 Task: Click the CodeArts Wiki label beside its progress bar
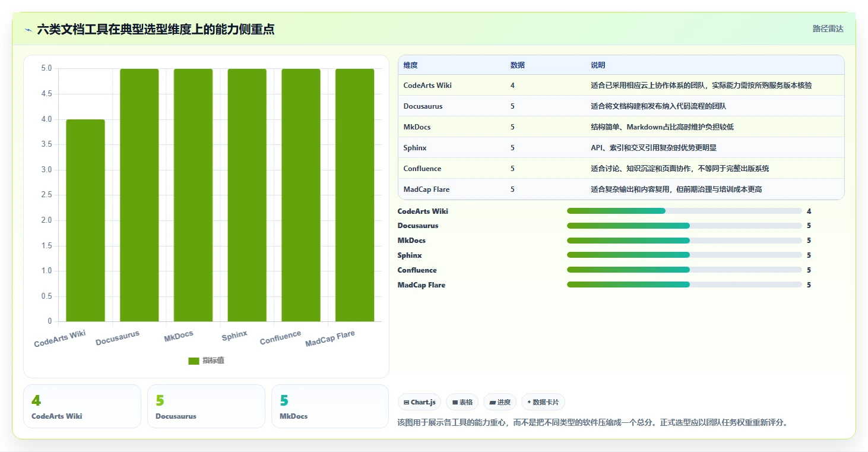click(x=423, y=211)
